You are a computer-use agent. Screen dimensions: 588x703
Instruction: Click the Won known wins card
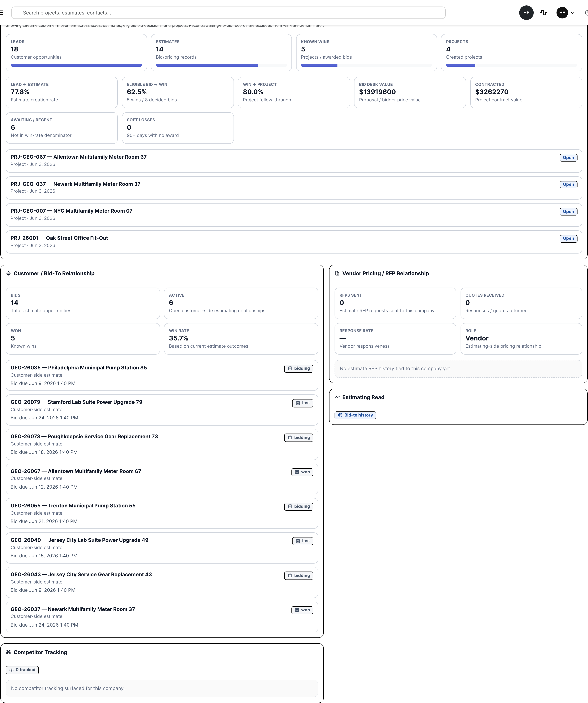coord(83,339)
